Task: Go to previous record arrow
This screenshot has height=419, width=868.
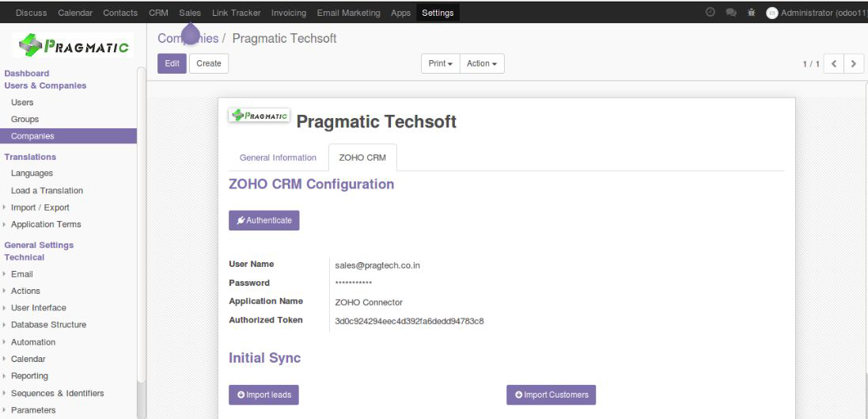Action: [834, 63]
